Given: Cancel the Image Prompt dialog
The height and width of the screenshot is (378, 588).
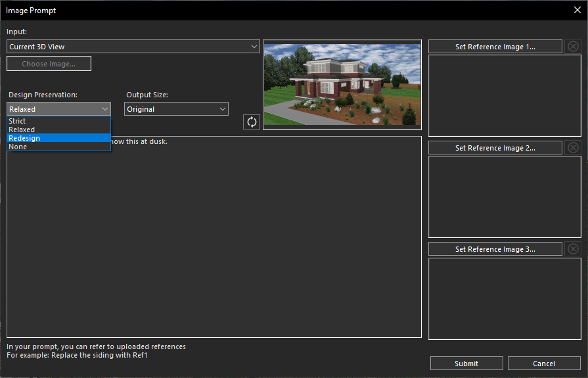Looking at the screenshot, I should tap(544, 364).
